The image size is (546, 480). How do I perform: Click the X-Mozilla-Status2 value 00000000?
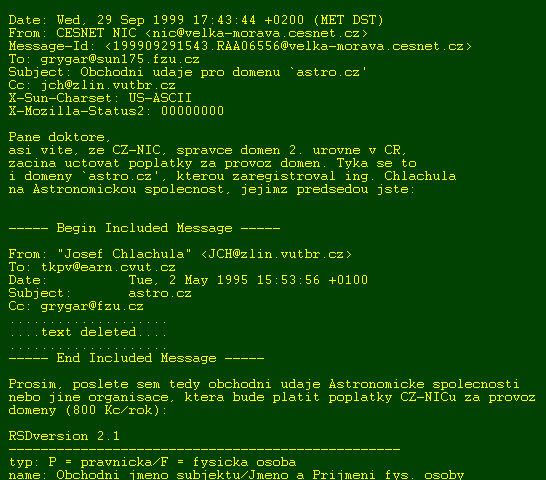tap(192, 111)
